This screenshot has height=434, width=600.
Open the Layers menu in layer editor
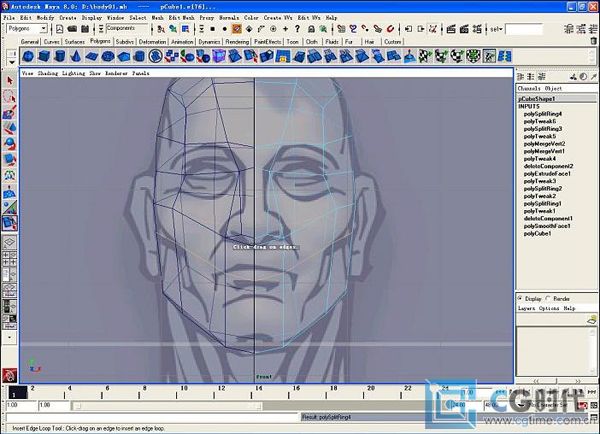527,308
